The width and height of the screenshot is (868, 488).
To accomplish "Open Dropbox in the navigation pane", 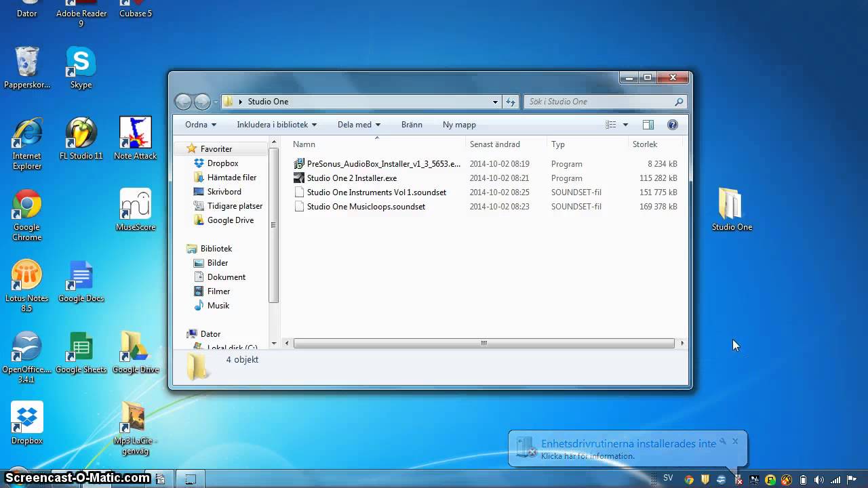I will (x=222, y=163).
